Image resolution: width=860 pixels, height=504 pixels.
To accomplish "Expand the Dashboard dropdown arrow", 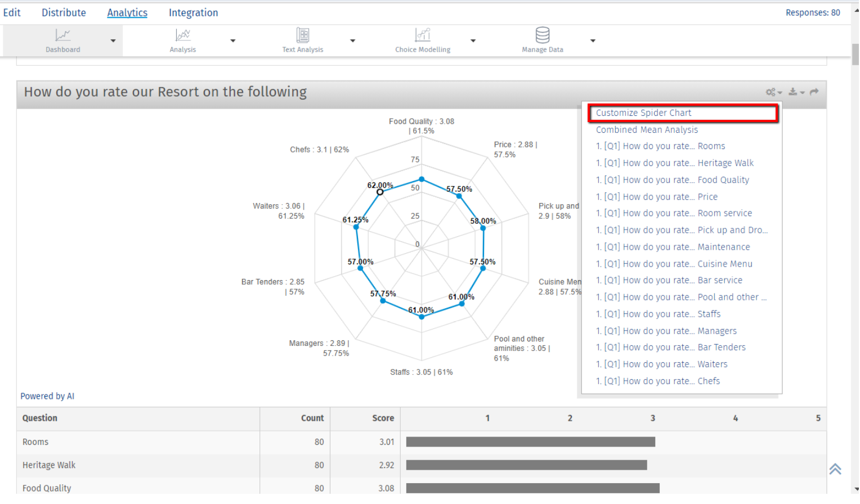I will coord(111,40).
